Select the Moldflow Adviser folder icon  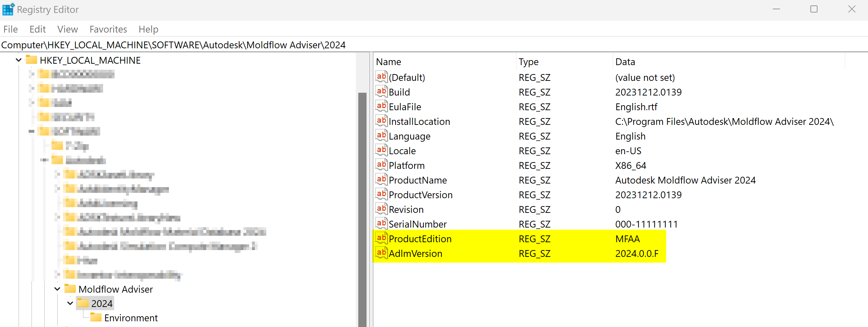70,288
